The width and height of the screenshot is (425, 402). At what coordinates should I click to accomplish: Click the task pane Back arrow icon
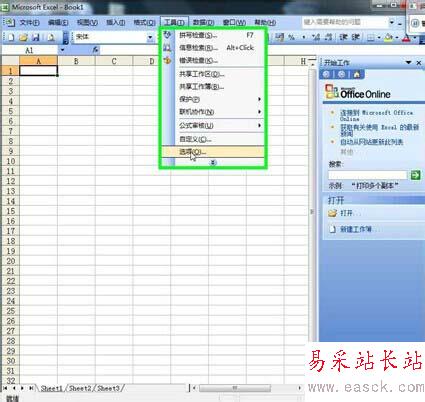326,74
